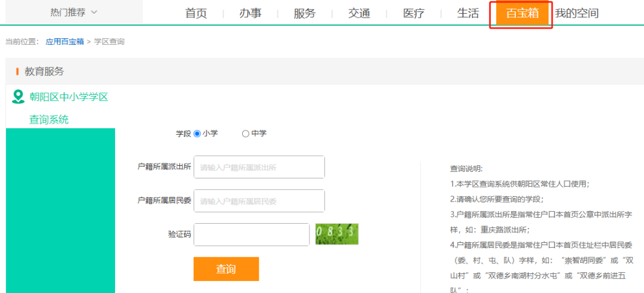Switch to the 交通 section

tap(359, 13)
